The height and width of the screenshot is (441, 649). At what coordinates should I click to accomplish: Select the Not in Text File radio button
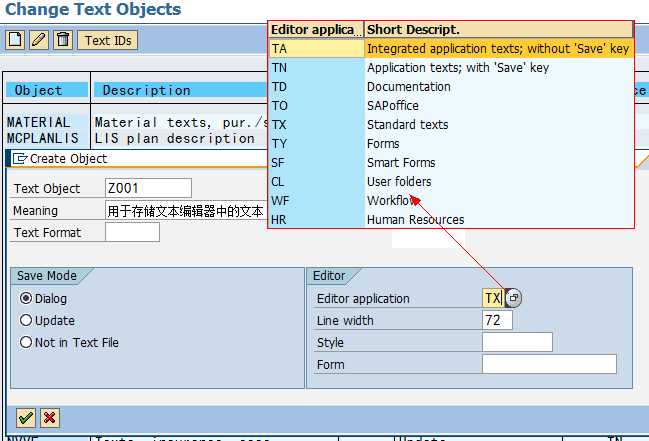point(26,342)
